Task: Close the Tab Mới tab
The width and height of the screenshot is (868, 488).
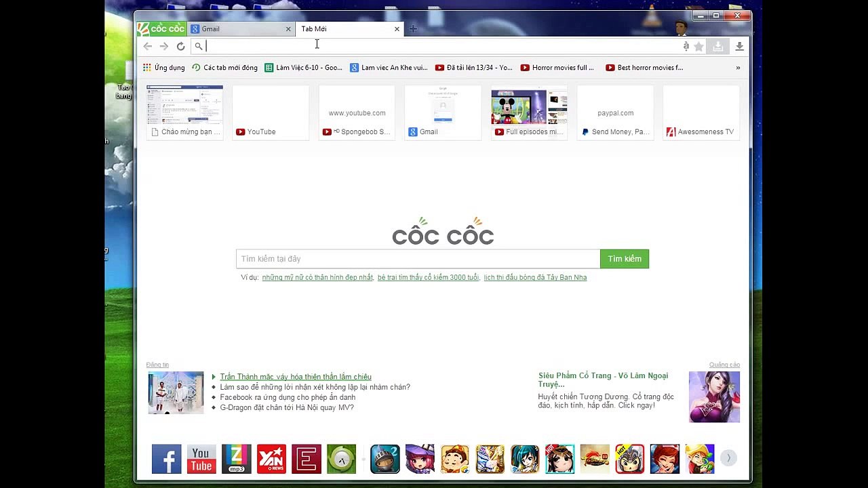Action: pos(397,29)
